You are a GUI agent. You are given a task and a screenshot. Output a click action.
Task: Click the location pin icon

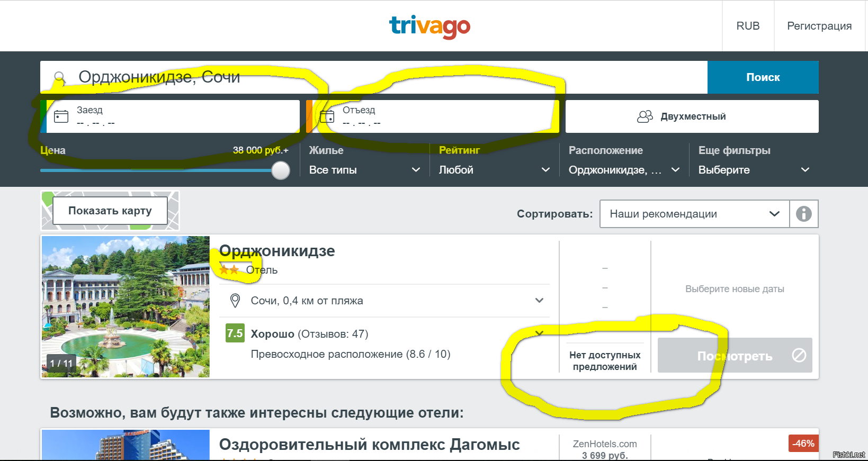(235, 301)
